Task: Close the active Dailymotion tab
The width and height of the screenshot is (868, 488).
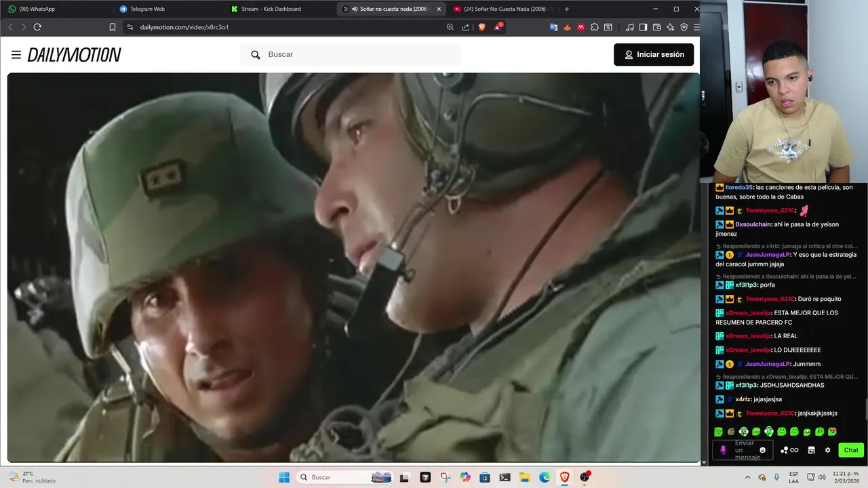Action: (x=439, y=9)
